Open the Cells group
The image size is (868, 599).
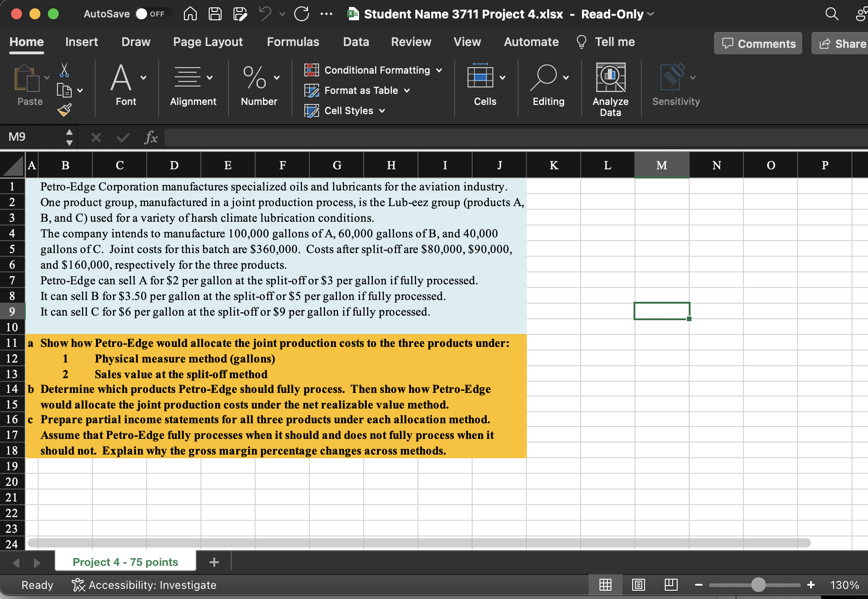click(x=485, y=85)
